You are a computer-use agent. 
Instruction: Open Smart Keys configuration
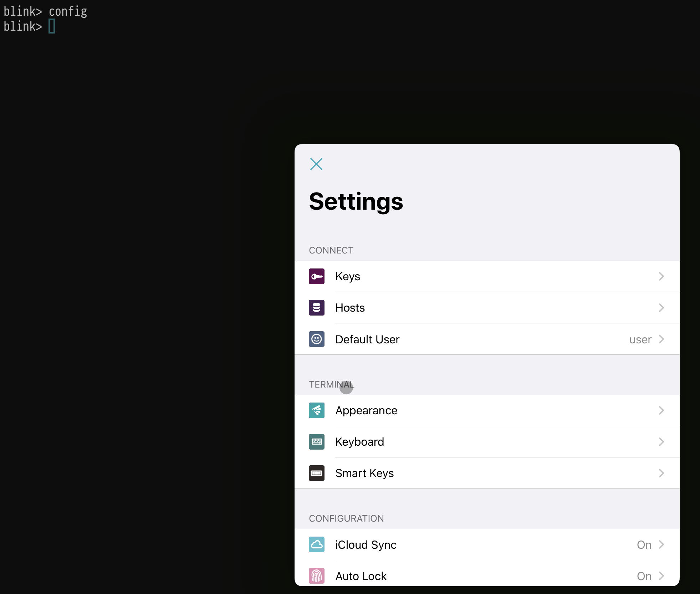487,473
